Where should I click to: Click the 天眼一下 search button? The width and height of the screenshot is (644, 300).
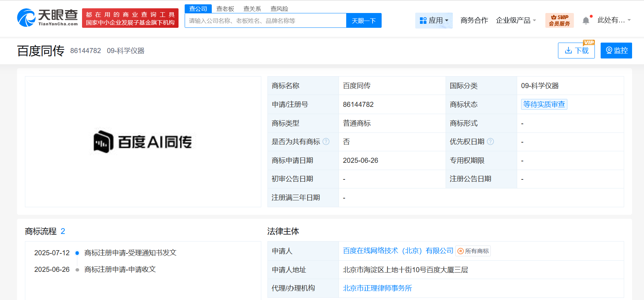(364, 21)
